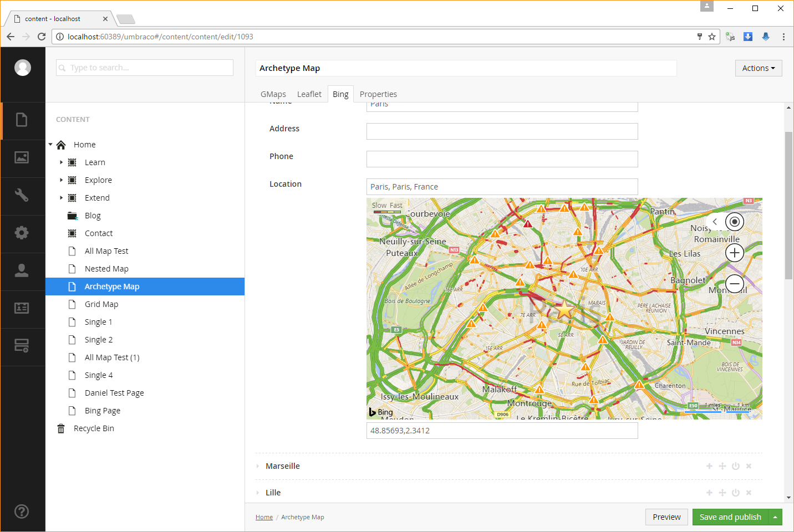Toggle Marseille item enabled state
Image resolution: width=794 pixels, height=532 pixels.
tap(736, 466)
